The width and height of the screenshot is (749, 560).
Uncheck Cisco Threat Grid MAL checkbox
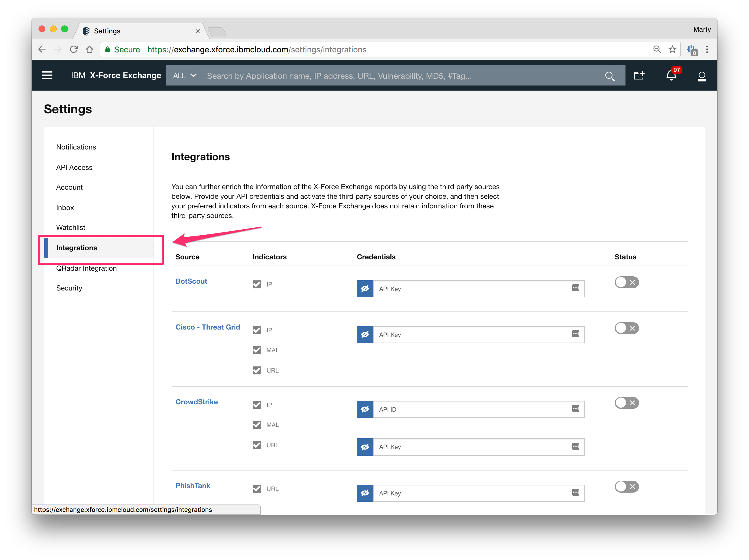click(x=257, y=350)
